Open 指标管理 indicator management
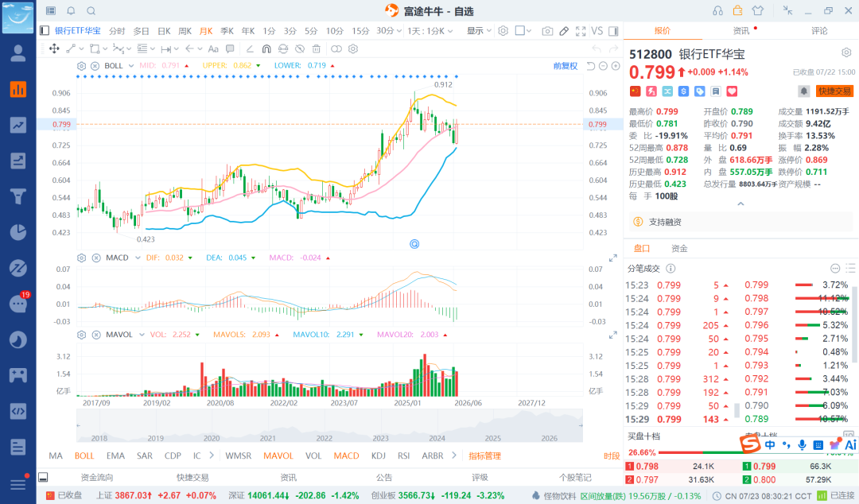859x504 pixels. point(485,456)
